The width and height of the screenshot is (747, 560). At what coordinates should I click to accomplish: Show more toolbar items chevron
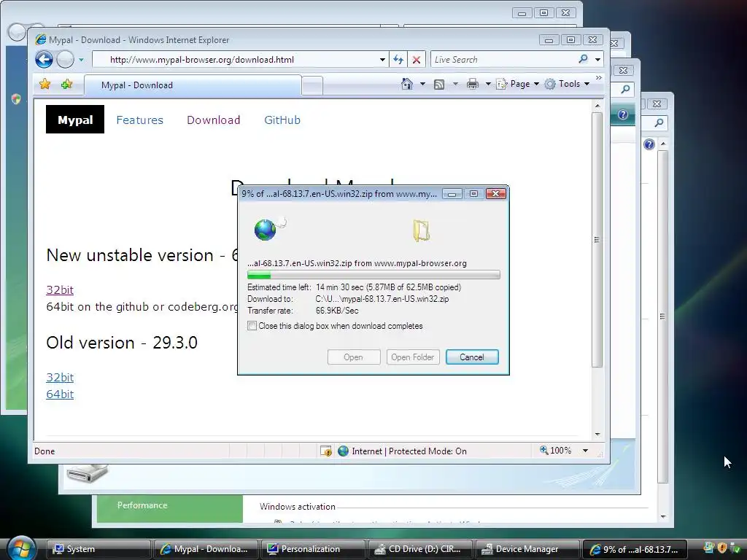pos(599,77)
